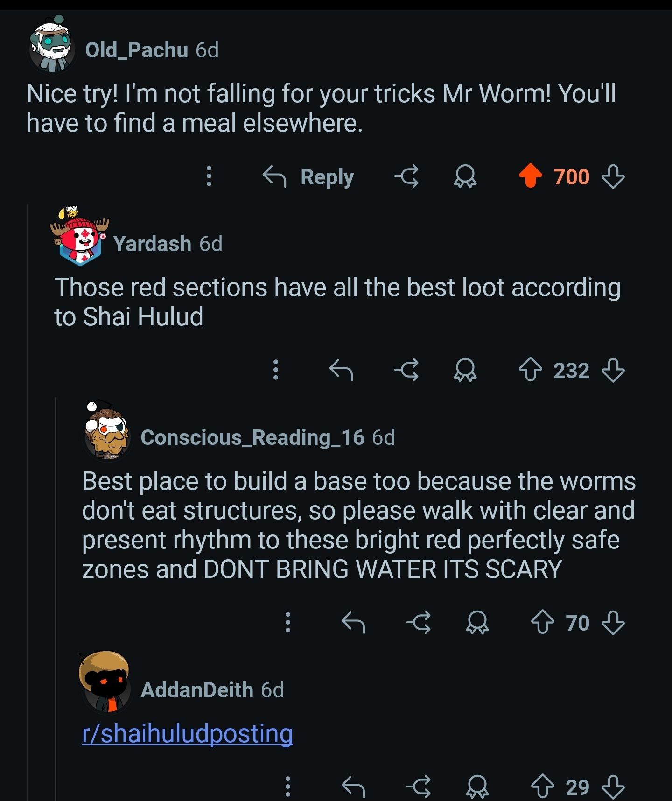
Task: Open more options on Yardash's comment
Action: pyautogui.click(x=276, y=370)
